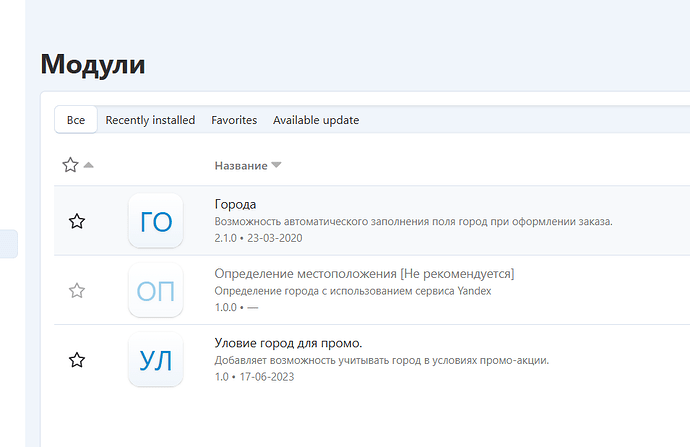Image resolution: width=690 pixels, height=447 pixels.
Task: Click the 1.0 • 17-06-2023 version line
Action: (x=254, y=377)
